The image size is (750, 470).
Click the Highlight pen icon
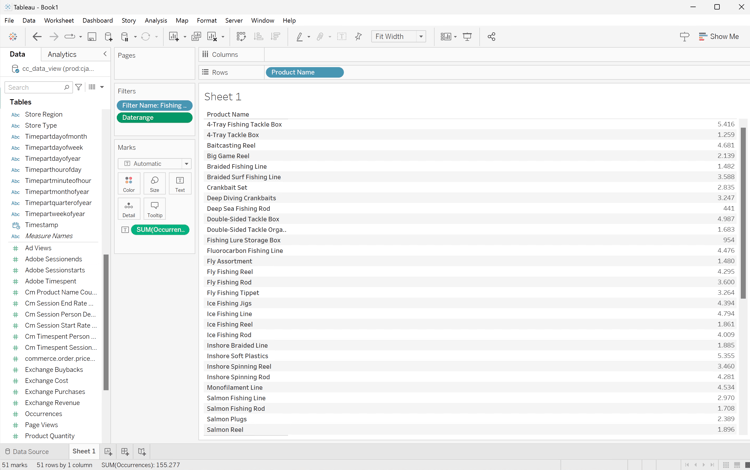tap(299, 37)
